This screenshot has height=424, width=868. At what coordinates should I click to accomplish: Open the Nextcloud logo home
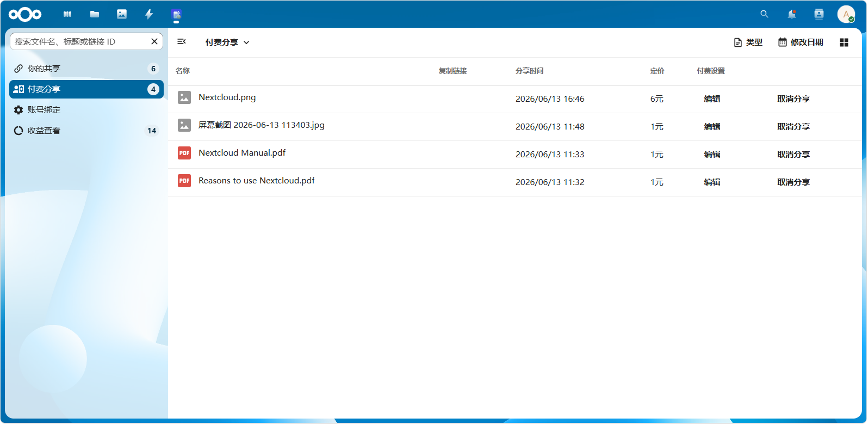[25, 15]
